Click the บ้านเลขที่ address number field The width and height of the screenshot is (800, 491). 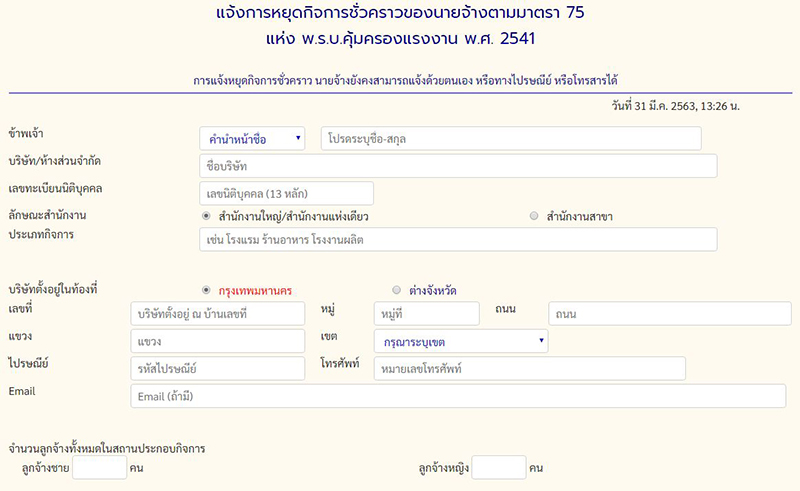(x=217, y=314)
